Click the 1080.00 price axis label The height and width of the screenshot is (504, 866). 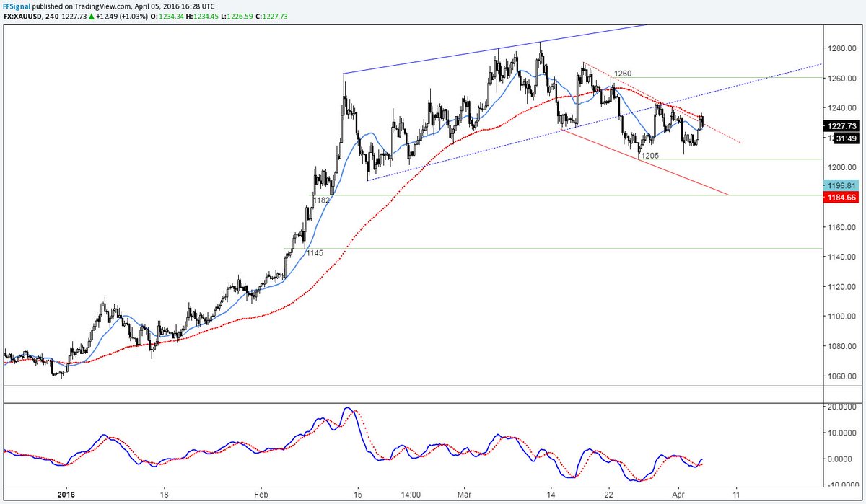coord(842,346)
